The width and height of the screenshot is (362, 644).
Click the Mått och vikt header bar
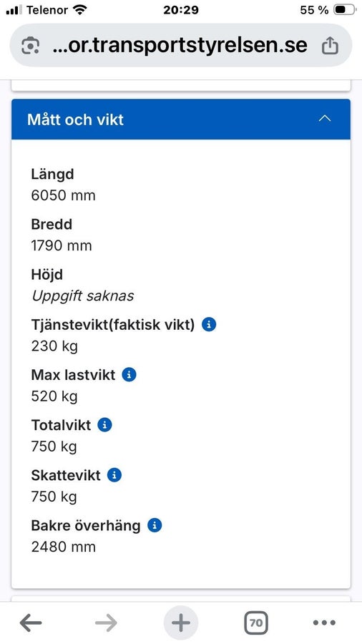[181, 119]
